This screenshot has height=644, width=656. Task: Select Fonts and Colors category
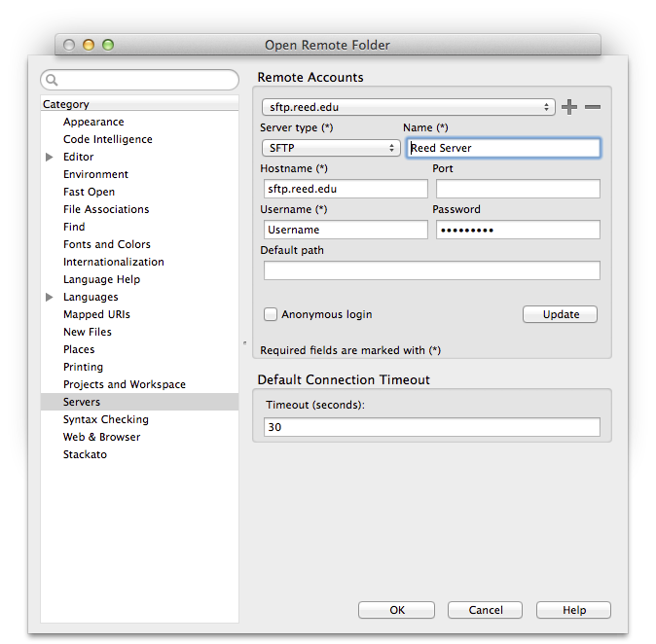[106, 244]
